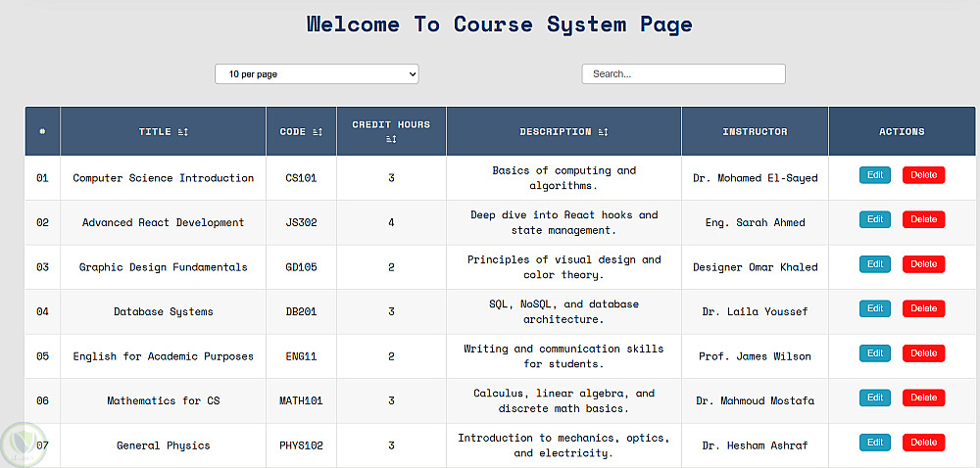
Task: Click instructor 'Prof. James Wilson'
Action: click(x=755, y=356)
